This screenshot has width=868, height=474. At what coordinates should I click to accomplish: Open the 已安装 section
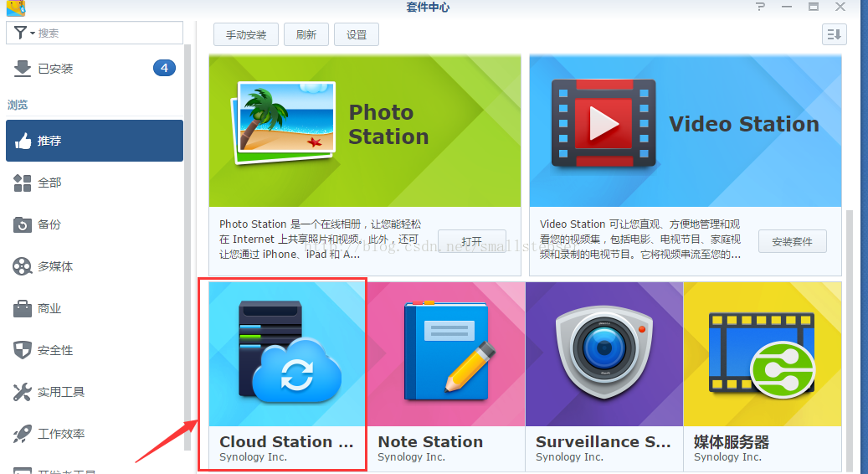(x=95, y=68)
